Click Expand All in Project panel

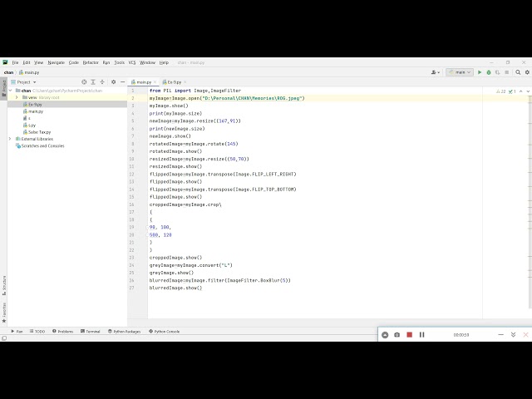pos(93,82)
